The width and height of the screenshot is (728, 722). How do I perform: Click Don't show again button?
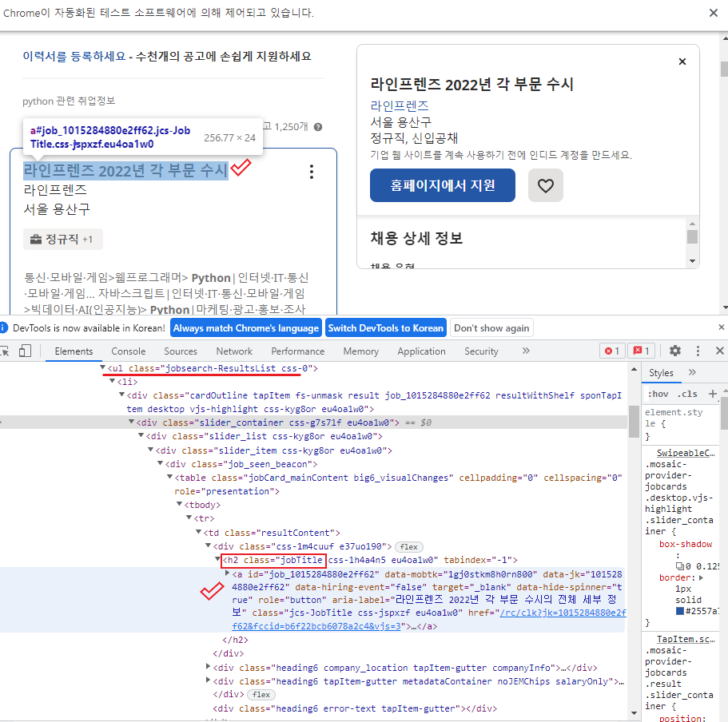[491, 328]
